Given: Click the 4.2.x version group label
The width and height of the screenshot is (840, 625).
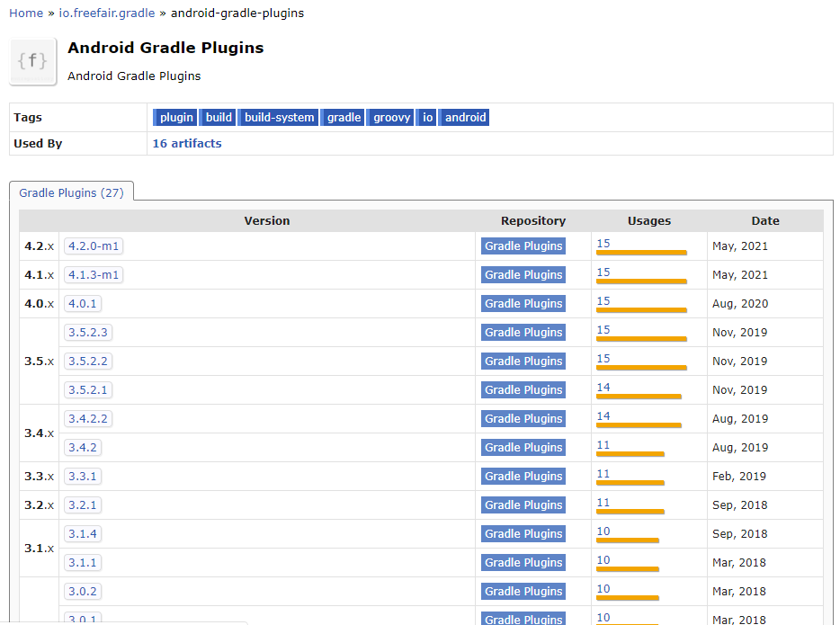Looking at the screenshot, I should [39, 246].
